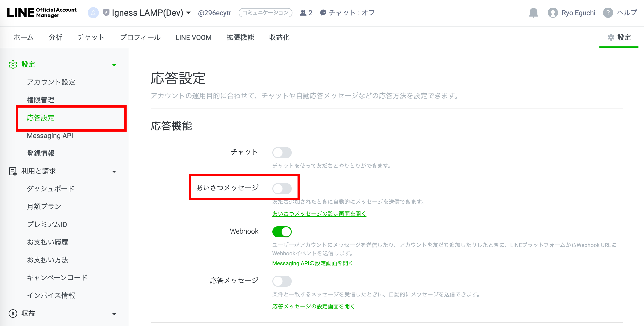Image resolution: width=644 pixels, height=326 pixels.
Task: Click the LINE Official Account Manager logo
Action: click(x=42, y=12)
